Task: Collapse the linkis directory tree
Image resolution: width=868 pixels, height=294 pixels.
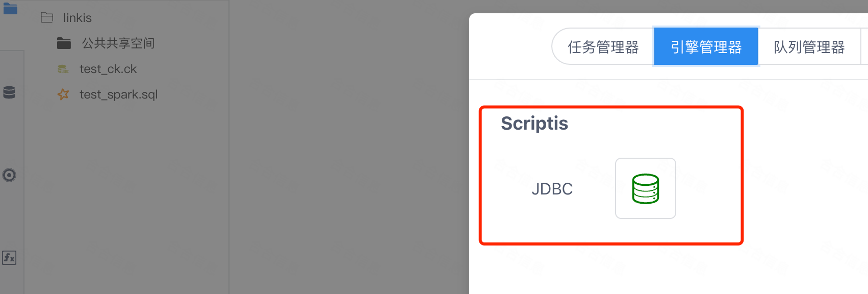Action: pos(77,17)
